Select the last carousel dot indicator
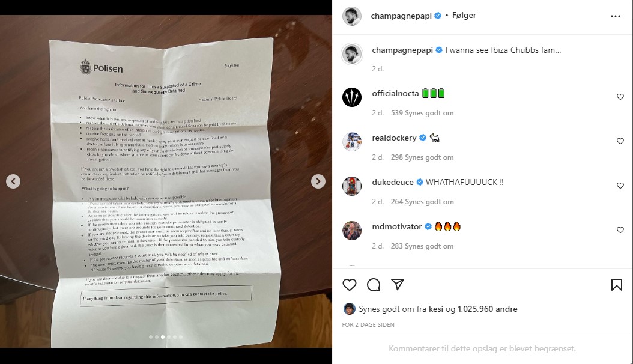This screenshot has height=364, width=633. (180, 337)
